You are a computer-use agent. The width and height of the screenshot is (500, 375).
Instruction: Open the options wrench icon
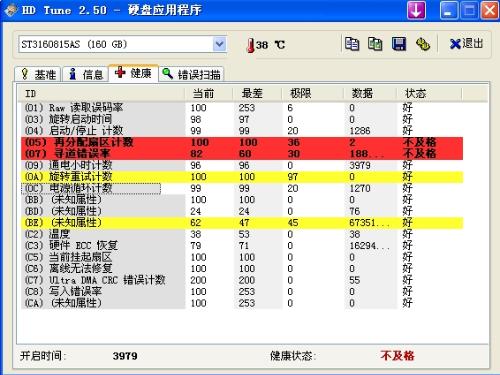point(423,44)
